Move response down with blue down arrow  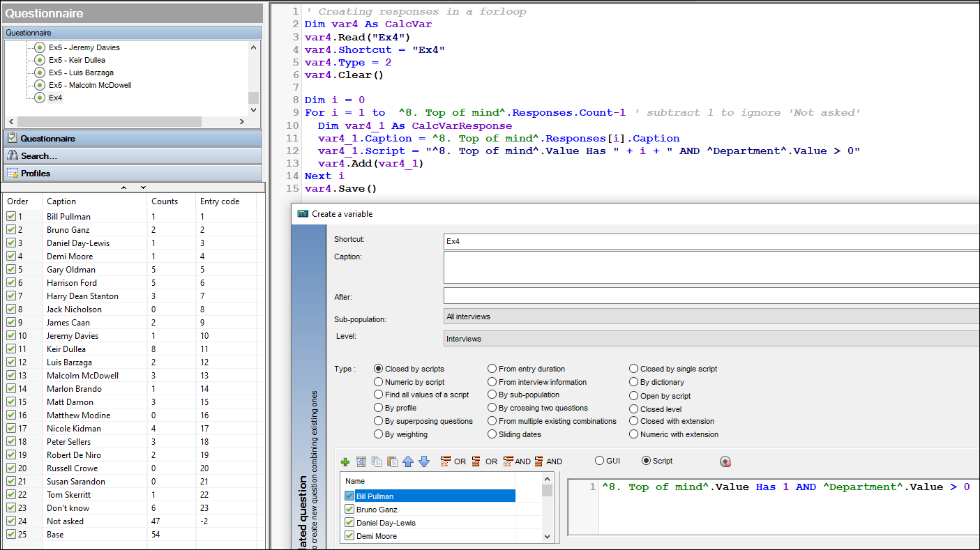point(424,461)
